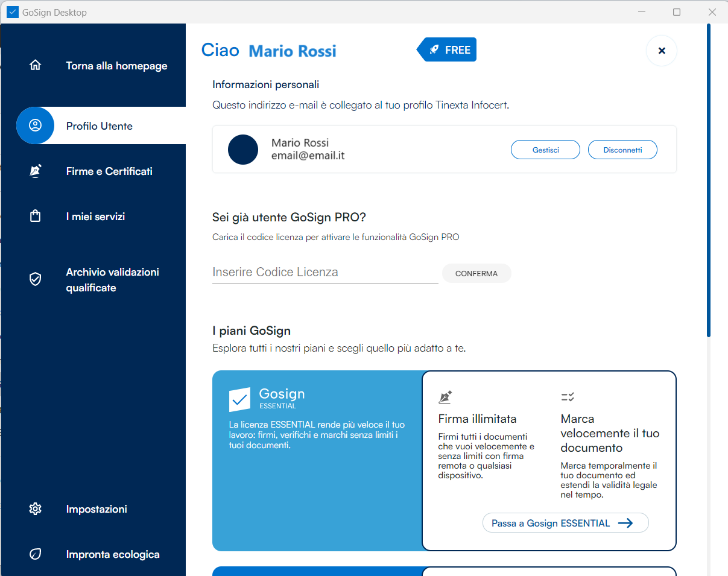Click the Mario Rossi profile avatar
The image size is (728, 576).
coord(243,150)
